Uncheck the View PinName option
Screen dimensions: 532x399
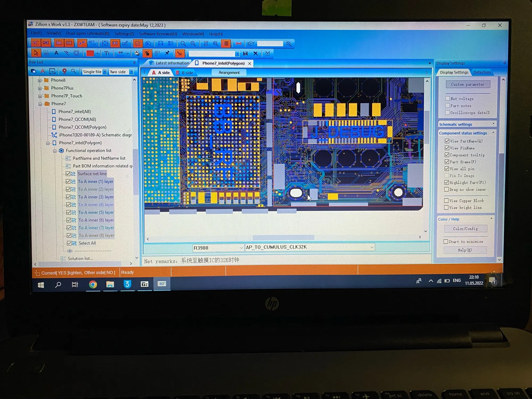click(447, 148)
